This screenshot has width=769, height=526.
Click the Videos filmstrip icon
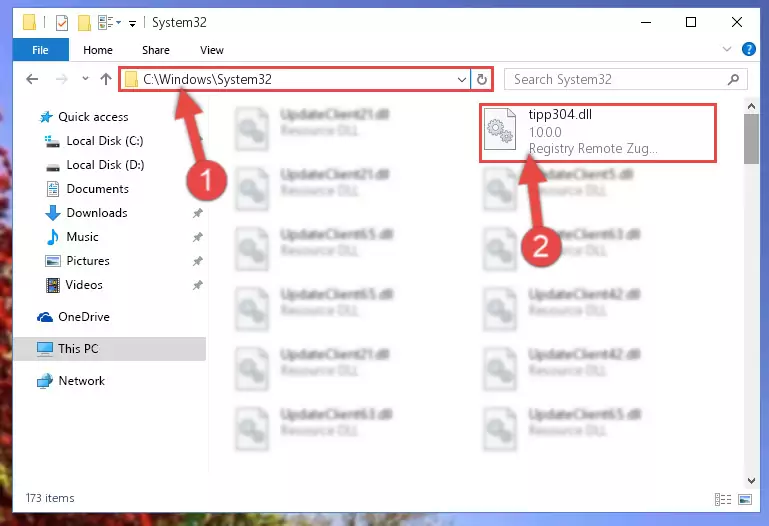click(52, 285)
